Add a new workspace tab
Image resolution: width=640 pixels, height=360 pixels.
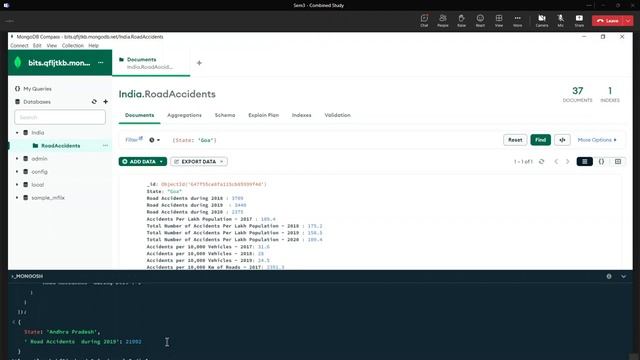199,63
